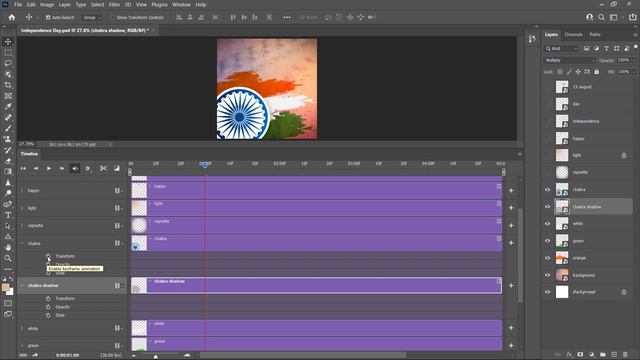Hide the green layer eye icon
The width and height of the screenshot is (640, 360).
click(548, 241)
